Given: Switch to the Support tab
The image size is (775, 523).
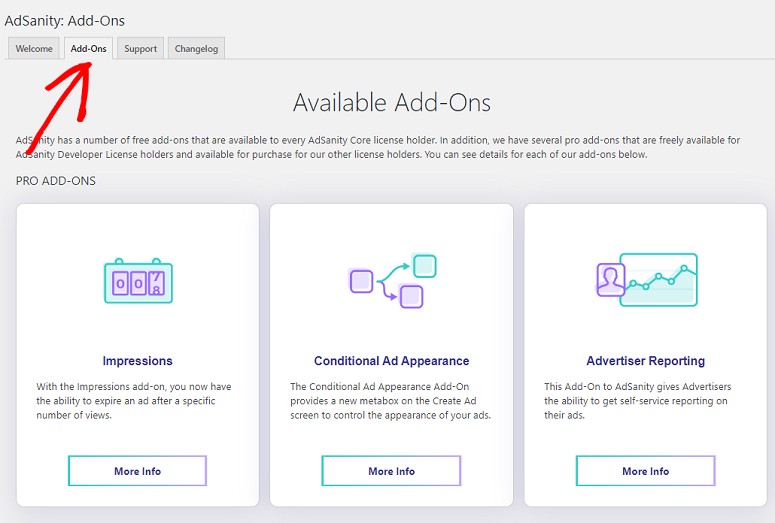Looking at the screenshot, I should 140,48.
